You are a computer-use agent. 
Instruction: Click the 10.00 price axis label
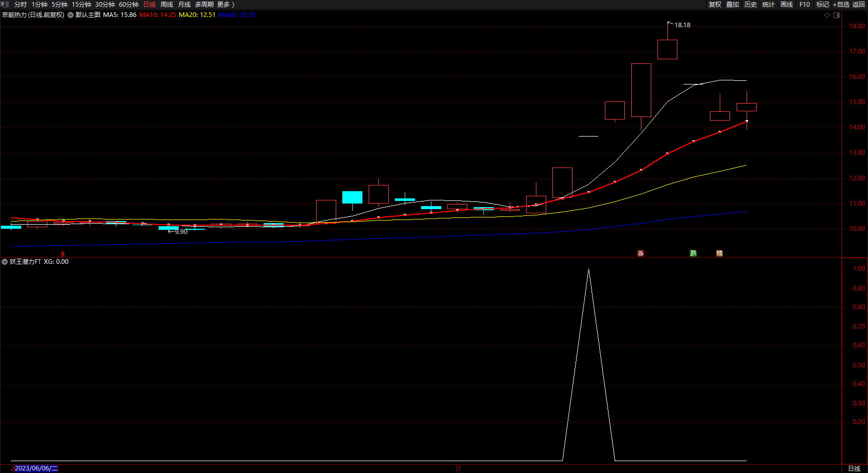[x=857, y=229]
